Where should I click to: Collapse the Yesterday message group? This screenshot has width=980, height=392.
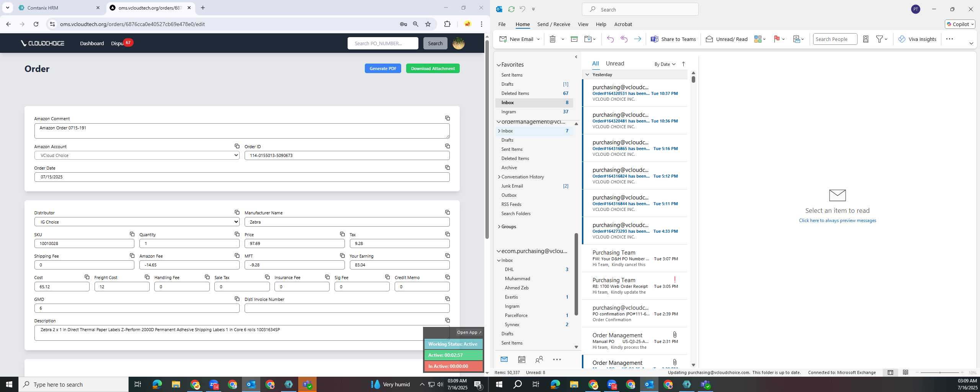[x=587, y=75]
